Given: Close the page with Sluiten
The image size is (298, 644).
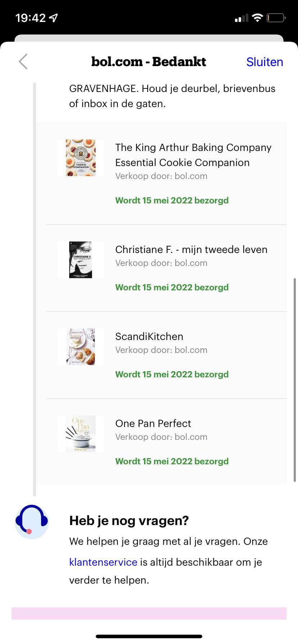Looking at the screenshot, I should pyautogui.click(x=265, y=62).
